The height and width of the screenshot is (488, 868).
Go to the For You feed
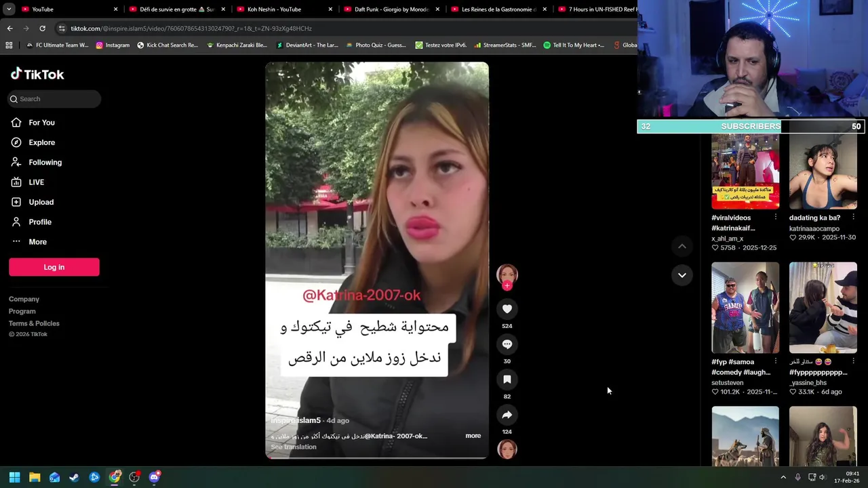41,123
